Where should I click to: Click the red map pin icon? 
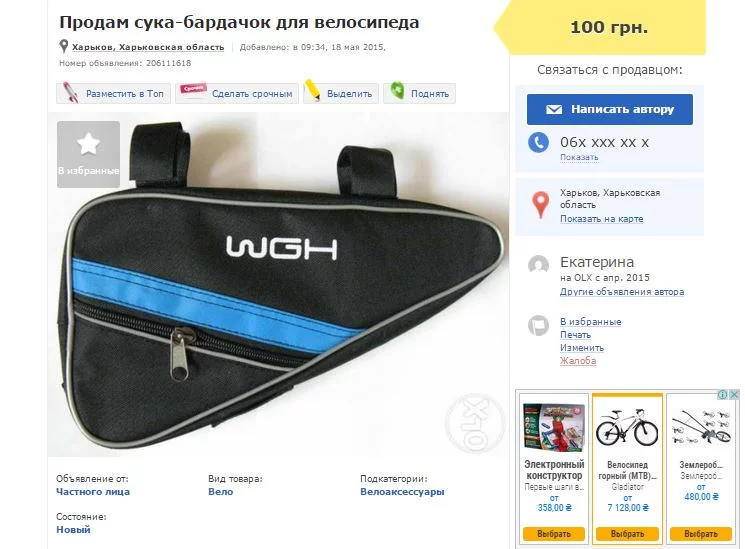tap(540, 205)
